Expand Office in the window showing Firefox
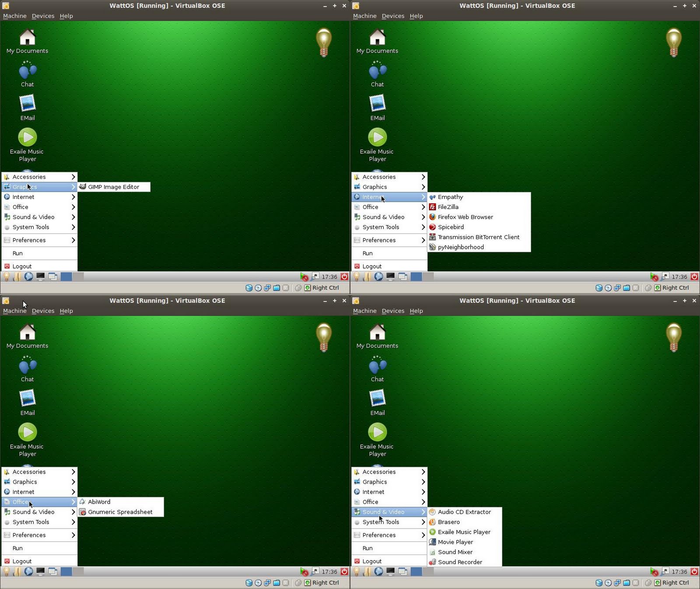 (x=389, y=207)
